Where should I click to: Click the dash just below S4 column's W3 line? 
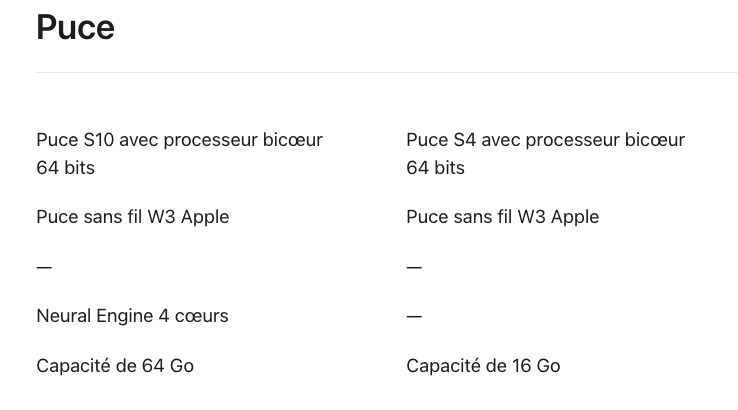click(x=414, y=267)
